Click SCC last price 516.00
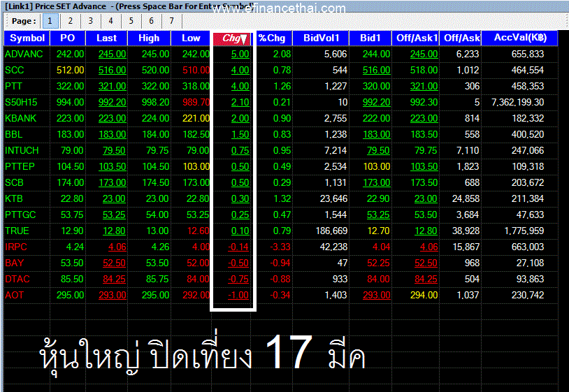569x392 pixels. (112, 70)
